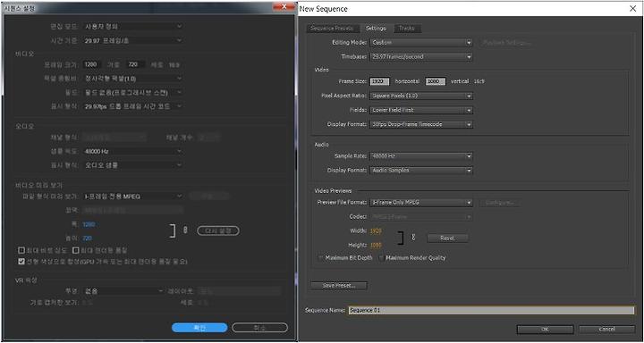Toggle the width-height chain link in Korean dialog
644x343 pixels.
[185, 230]
